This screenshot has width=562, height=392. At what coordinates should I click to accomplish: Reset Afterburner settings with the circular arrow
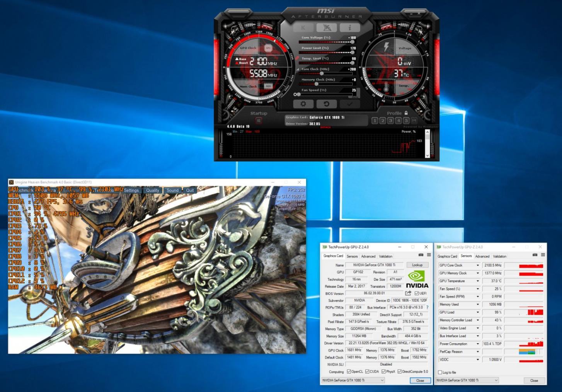[327, 104]
